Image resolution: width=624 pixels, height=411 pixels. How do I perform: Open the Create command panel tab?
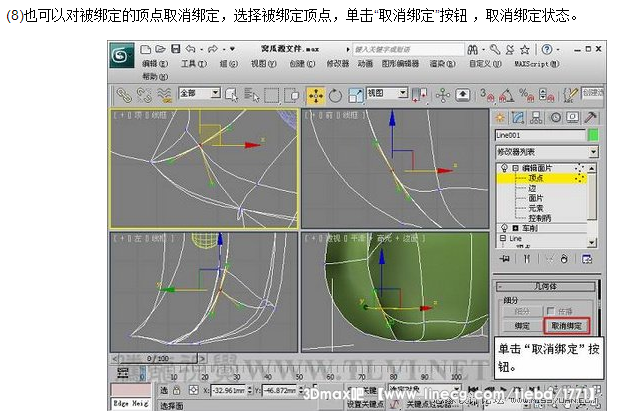(x=500, y=118)
